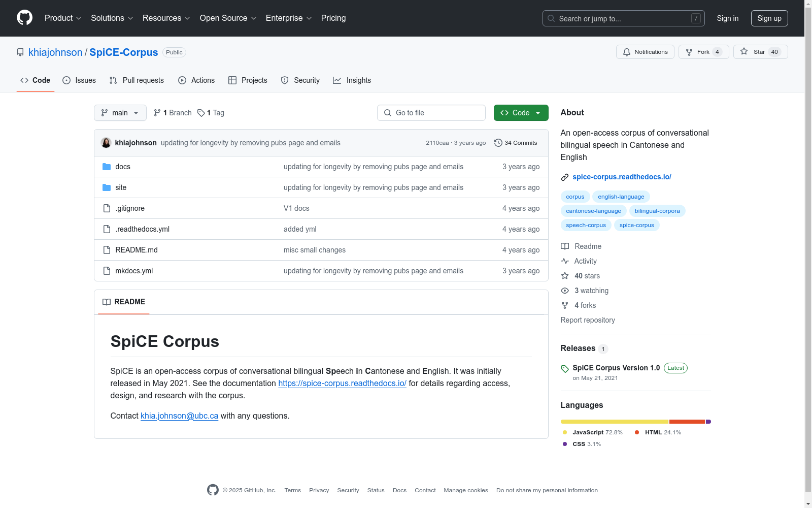Click the branch icon next to 1 Branch
The image size is (812, 508).
(157, 113)
